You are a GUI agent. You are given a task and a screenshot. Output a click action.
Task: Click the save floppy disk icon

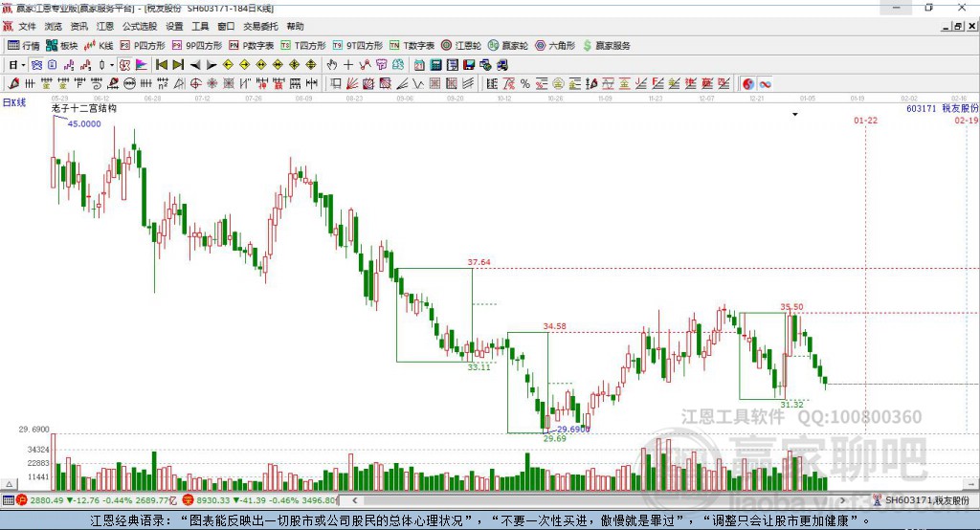[x=469, y=64]
